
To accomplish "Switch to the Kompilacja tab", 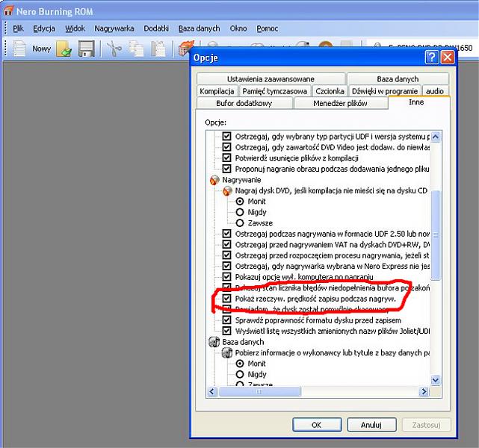I will coord(217,91).
